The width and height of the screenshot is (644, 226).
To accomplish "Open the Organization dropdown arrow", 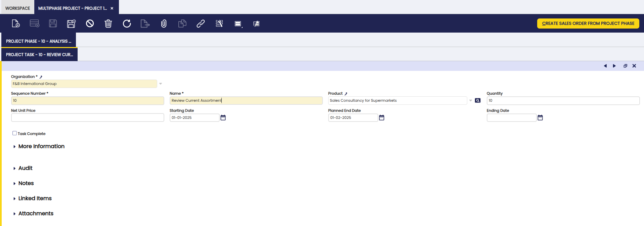I will coord(161,84).
